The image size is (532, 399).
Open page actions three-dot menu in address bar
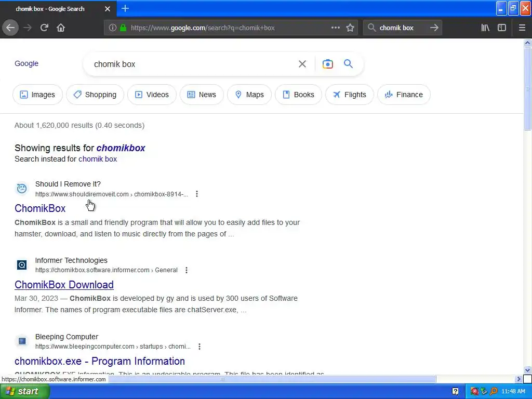tap(335, 28)
